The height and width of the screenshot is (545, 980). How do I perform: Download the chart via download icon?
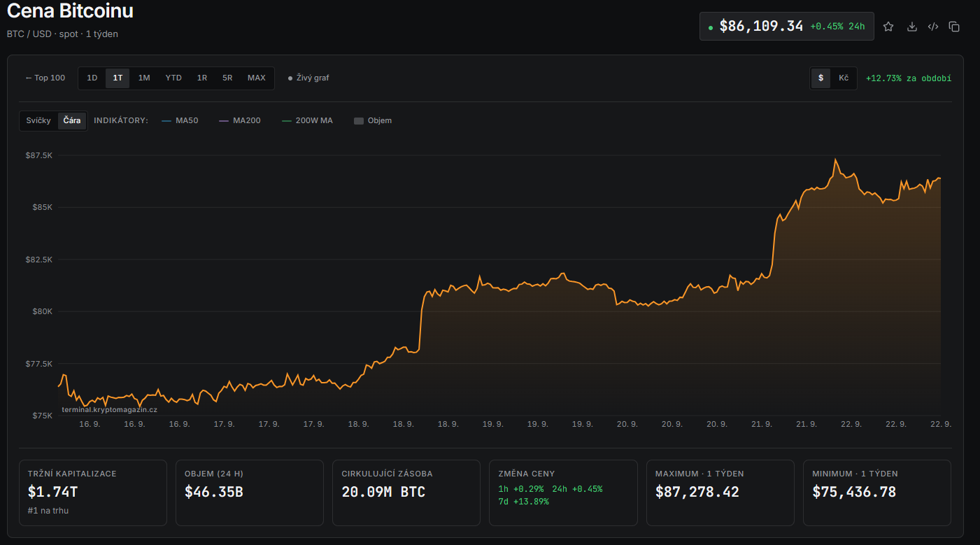point(911,27)
